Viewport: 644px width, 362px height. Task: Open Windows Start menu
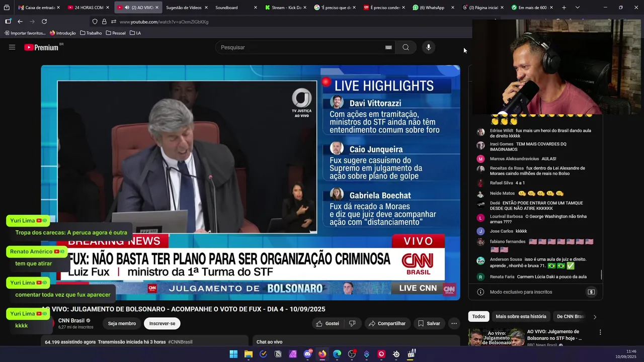(x=233, y=354)
